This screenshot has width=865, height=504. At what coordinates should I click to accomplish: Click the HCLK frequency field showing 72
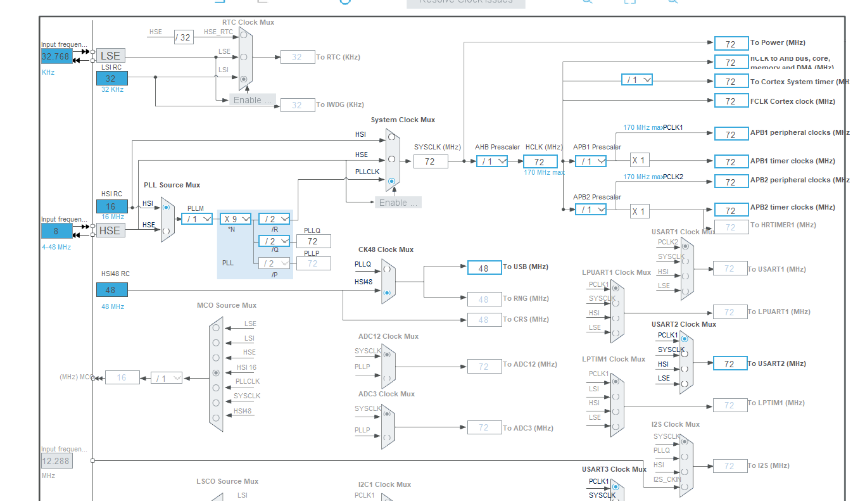pos(540,161)
